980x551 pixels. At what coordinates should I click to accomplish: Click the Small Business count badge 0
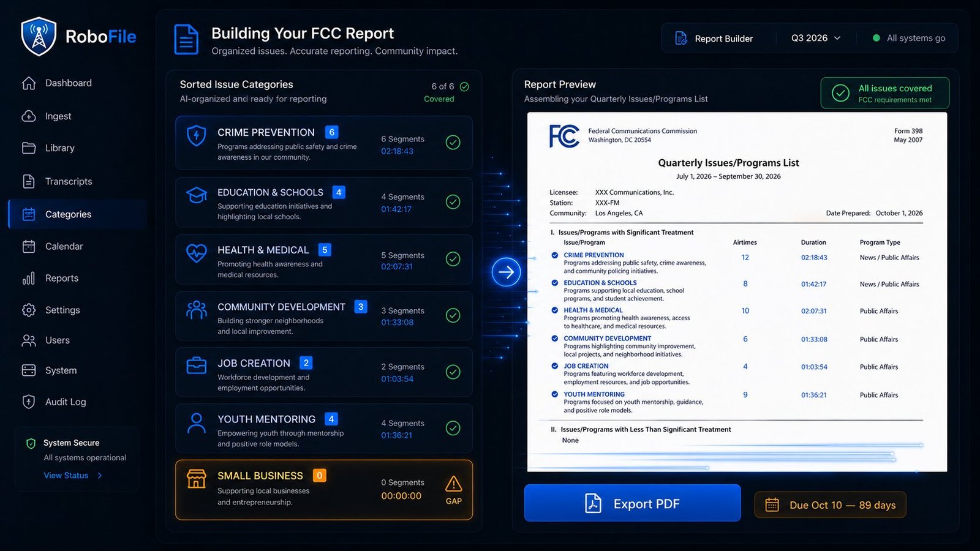[320, 476]
